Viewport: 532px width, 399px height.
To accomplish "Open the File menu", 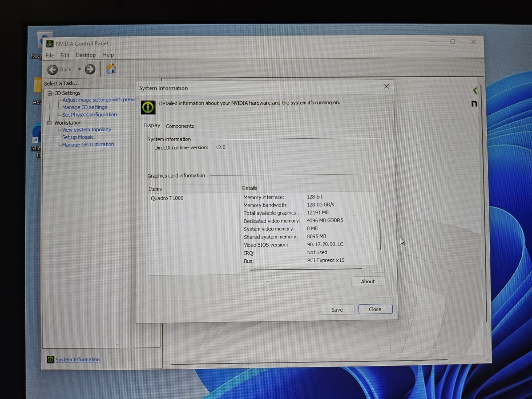I will tap(50, 55).
